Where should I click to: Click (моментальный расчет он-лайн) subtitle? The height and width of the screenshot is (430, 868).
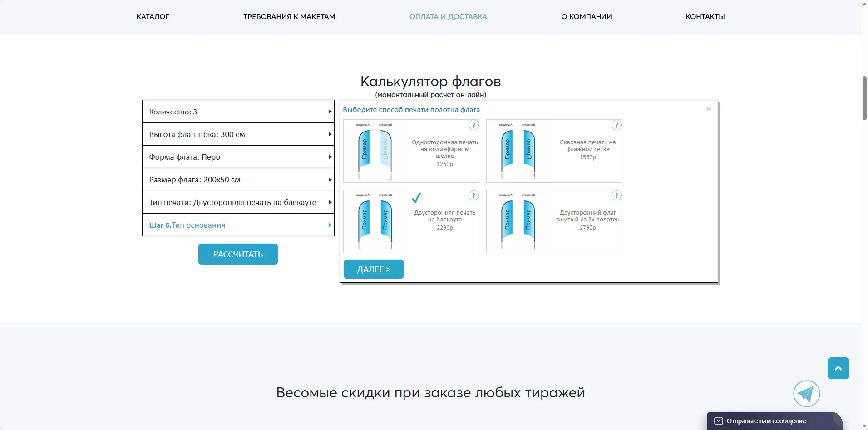click(430, 95)
